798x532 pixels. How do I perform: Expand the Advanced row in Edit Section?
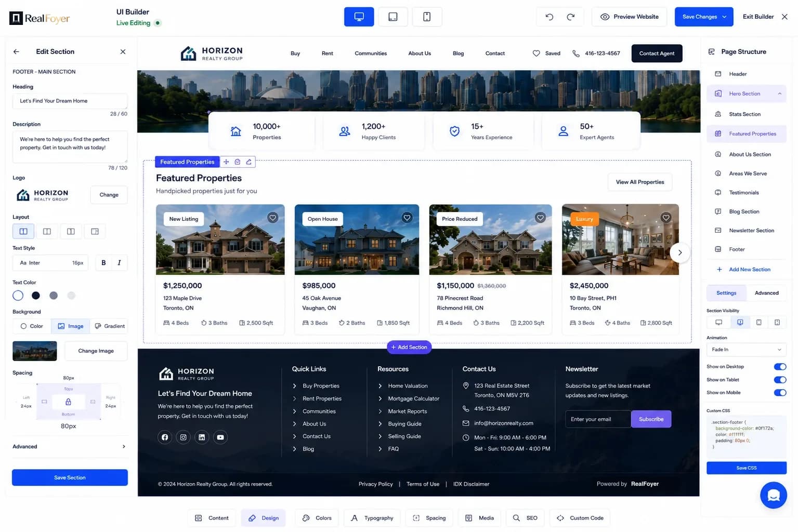click(x=70, y=447)
